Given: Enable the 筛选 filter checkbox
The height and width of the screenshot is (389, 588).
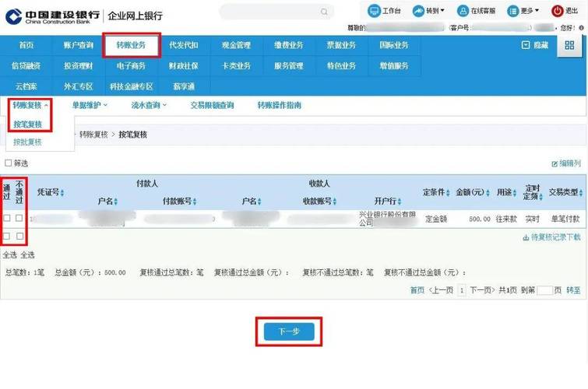Looking at the screenshot, I should [9, 163].
